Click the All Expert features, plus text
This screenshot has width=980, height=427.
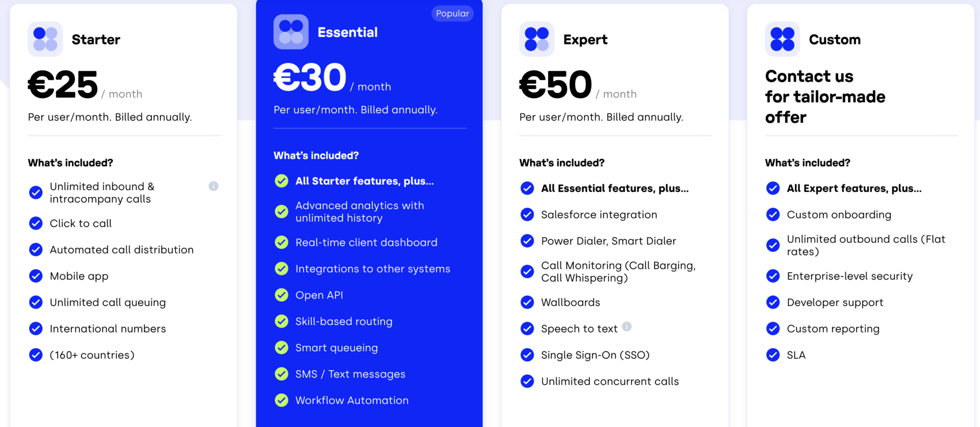(854, 188)
